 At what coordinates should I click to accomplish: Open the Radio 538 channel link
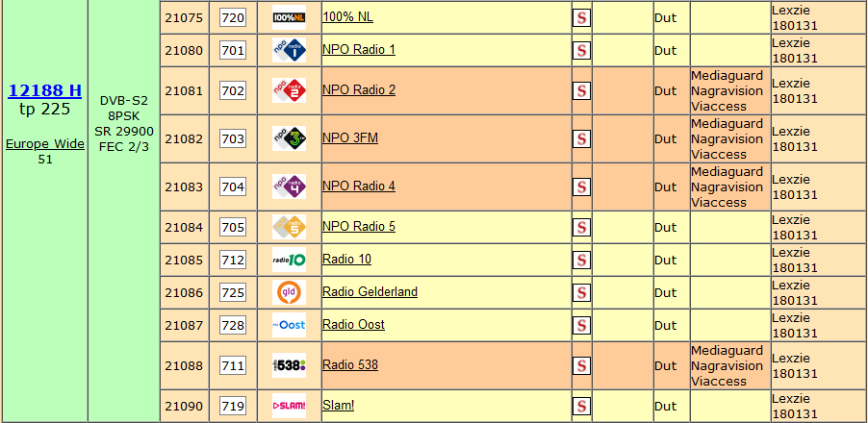[x=350, y=365]
